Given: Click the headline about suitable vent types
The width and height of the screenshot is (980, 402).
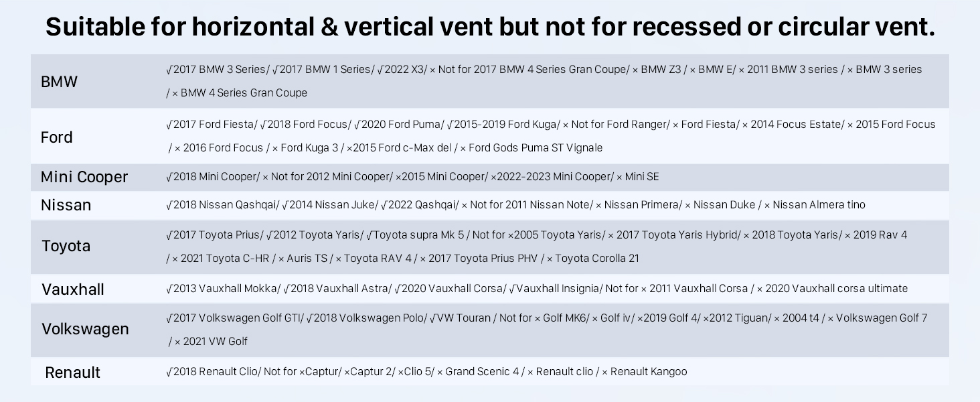Looking at the screenshot, I should tap(490, 27).
